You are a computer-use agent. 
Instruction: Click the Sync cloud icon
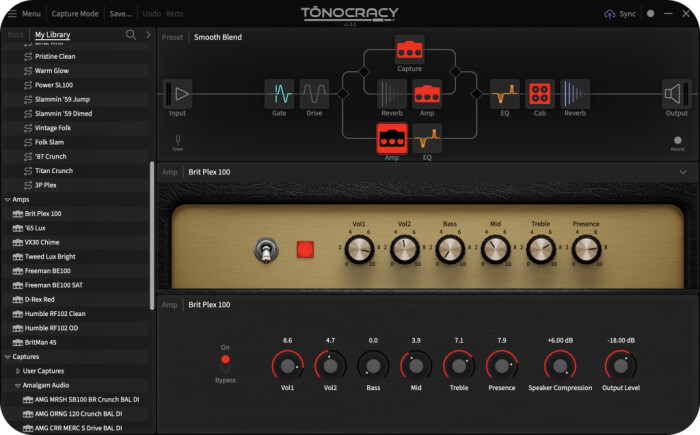pos(609,14)
